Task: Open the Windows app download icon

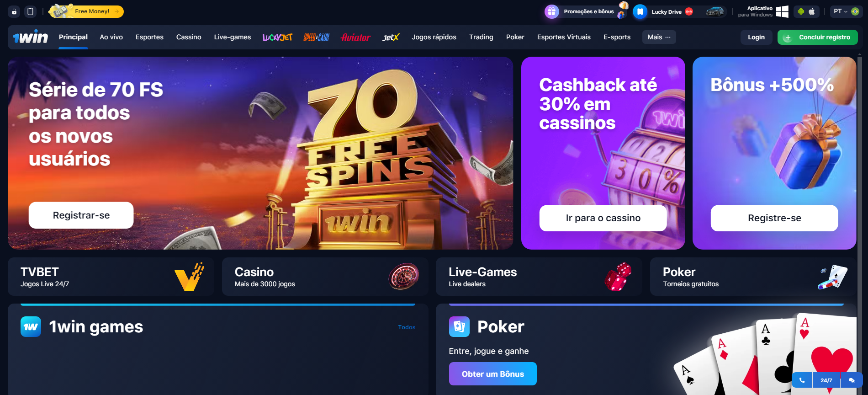Action: coord(782,11)
